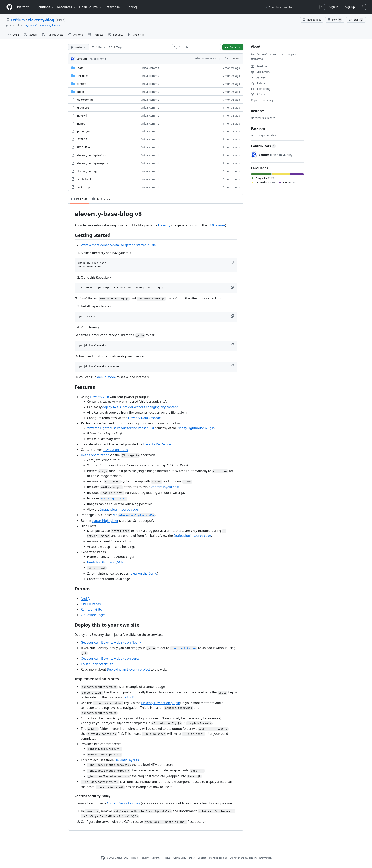
Task: Click the languages color bar
Action: tap(277, 174)
